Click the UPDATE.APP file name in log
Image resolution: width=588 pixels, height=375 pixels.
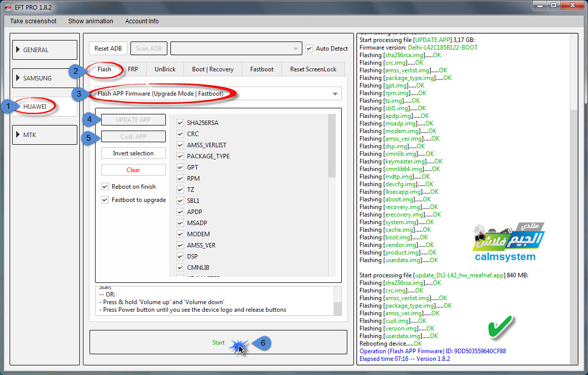click(432, 40)
